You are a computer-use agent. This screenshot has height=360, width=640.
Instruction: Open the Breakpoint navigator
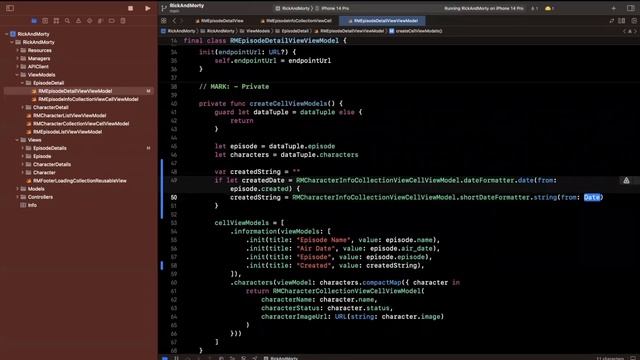tap(111, 21)
